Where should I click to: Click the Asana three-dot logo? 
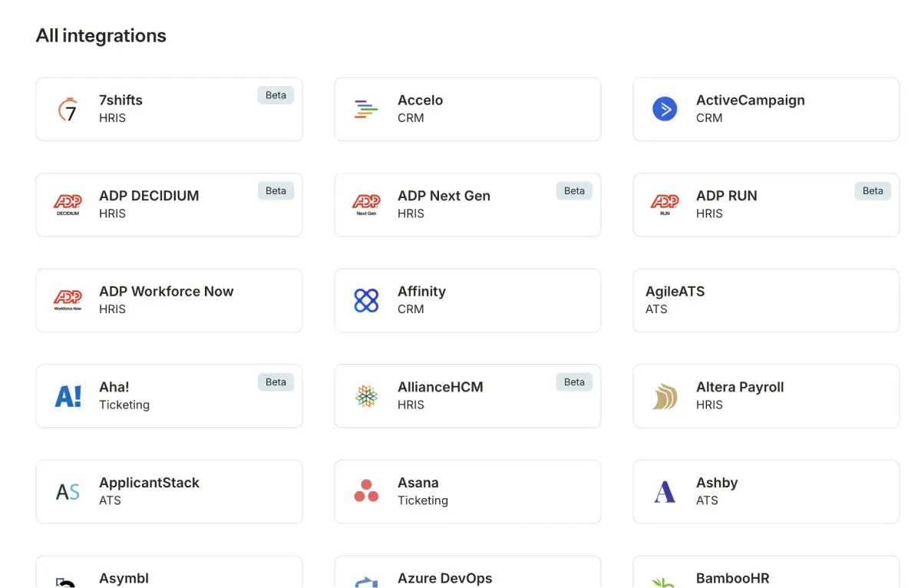click(x=366, y=491)
